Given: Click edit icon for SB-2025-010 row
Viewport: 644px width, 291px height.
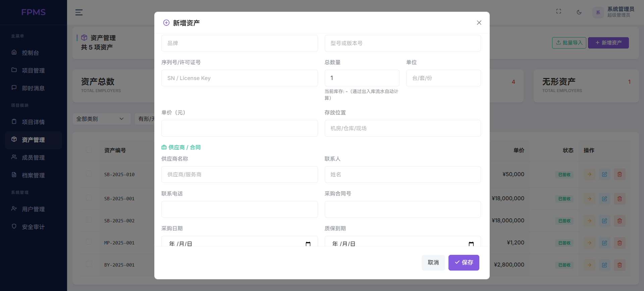Looking at the screenshot, I should [x=604, y=174].
